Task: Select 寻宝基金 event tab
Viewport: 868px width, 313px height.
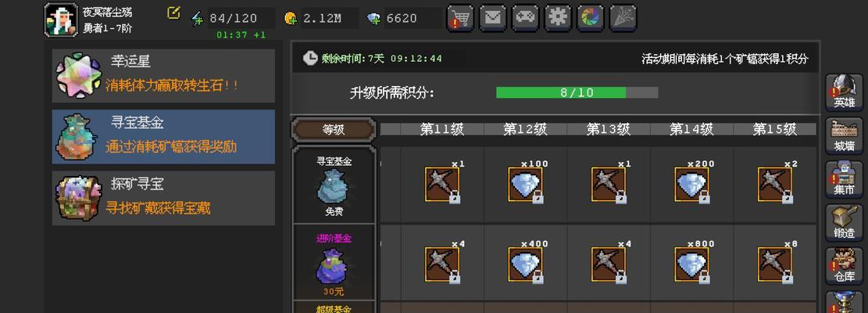Action: point(163,137)
